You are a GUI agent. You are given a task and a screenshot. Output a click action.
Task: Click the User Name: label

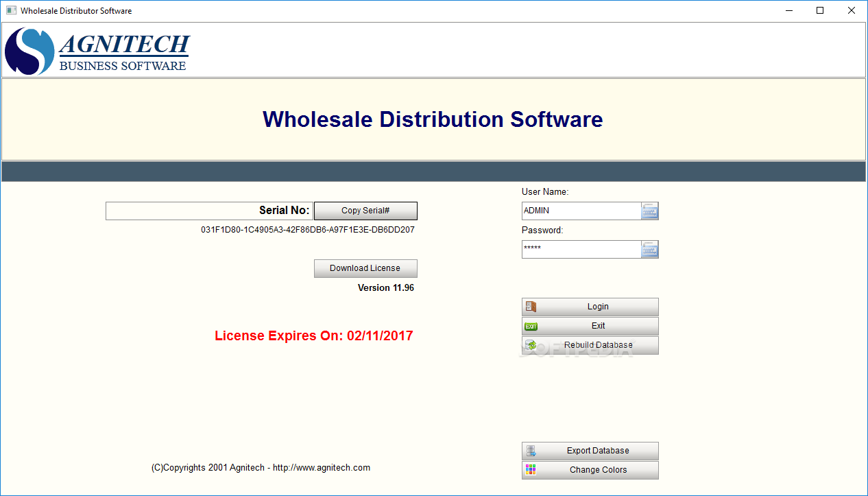pyautogui.click(x=545, y=192)
